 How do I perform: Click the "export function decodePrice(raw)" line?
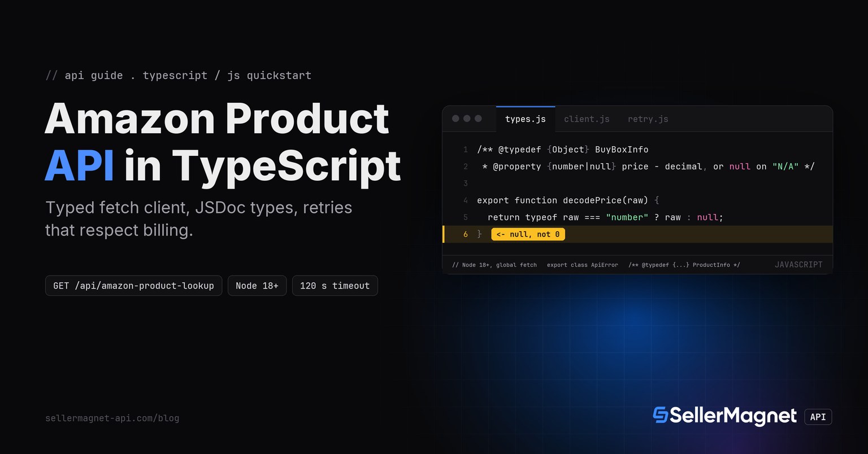pos(568,200)
